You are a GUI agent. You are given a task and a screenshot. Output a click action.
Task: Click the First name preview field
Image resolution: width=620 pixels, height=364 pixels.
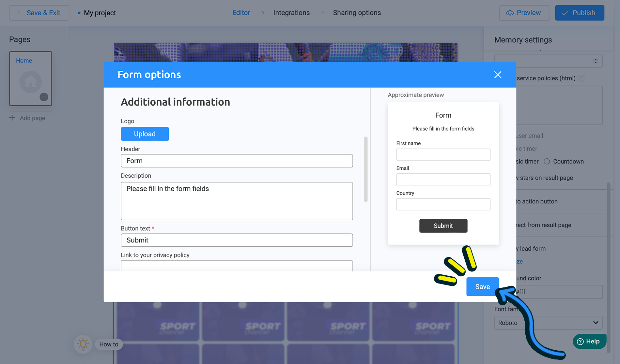pyautogui.click(x=443, y=154)
